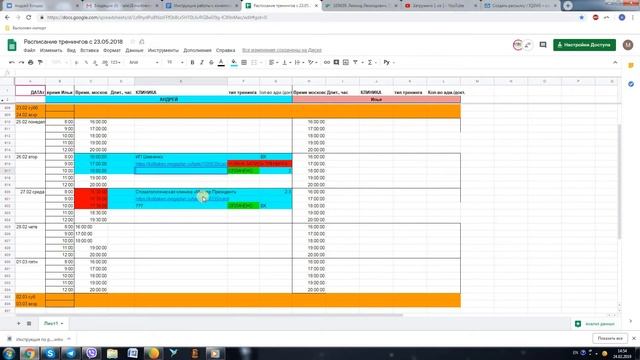Open the Формат menu
Image resolution: width=640 pixels, height=360 pixels.
click(112, 50)
